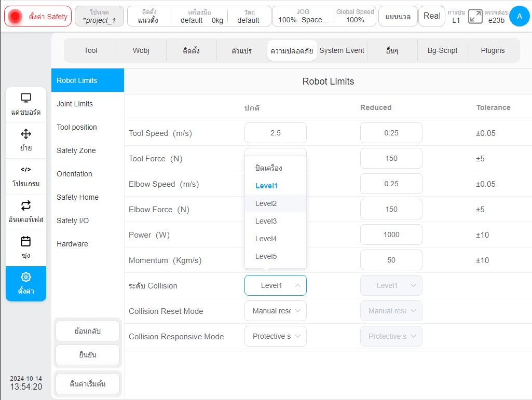Open the อินเตอร์เฟส interface loop icon
Screen dimensions: 532x400
(26, 205)
